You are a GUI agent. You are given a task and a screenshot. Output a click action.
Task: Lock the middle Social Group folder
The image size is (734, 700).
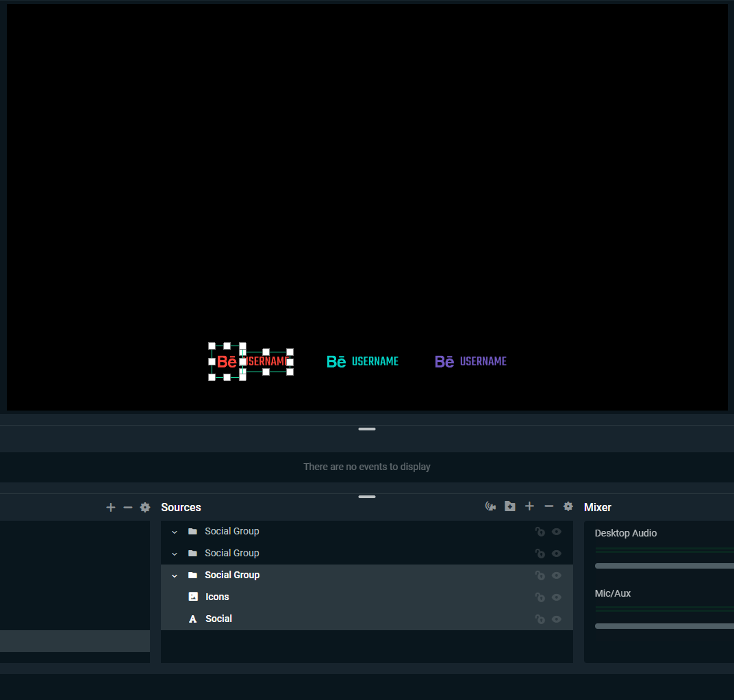(x=540, y=554)
